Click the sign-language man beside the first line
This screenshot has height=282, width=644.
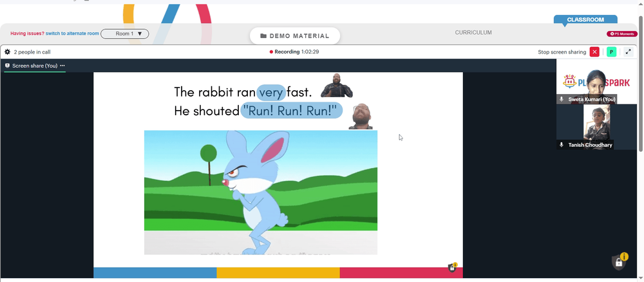click(x=337, y=86)
